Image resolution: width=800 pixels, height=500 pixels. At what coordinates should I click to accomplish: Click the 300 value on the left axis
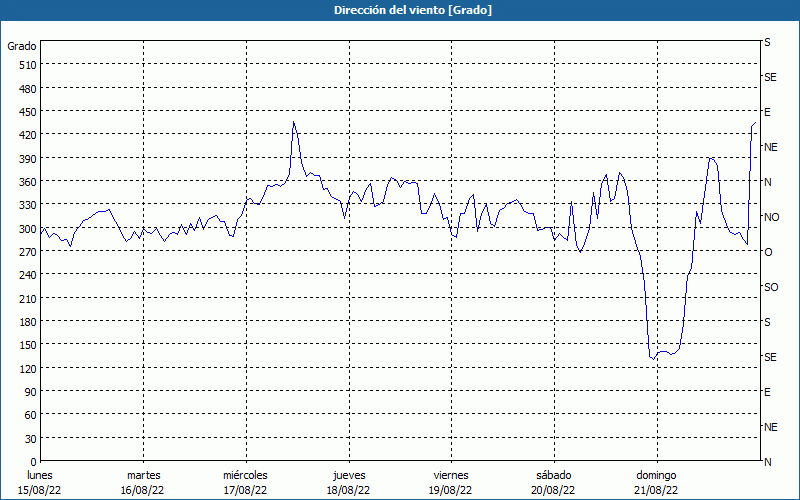click(x=28, y=229)
